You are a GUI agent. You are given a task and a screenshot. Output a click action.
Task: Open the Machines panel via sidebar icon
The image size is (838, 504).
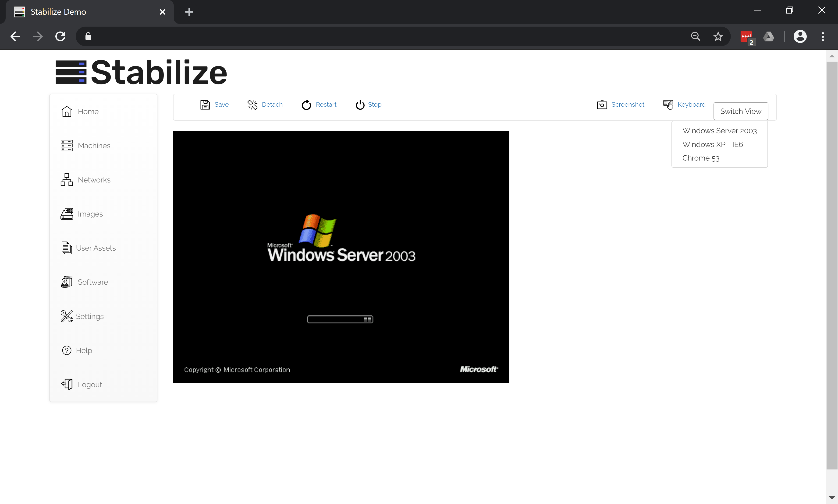pos(67,145)
